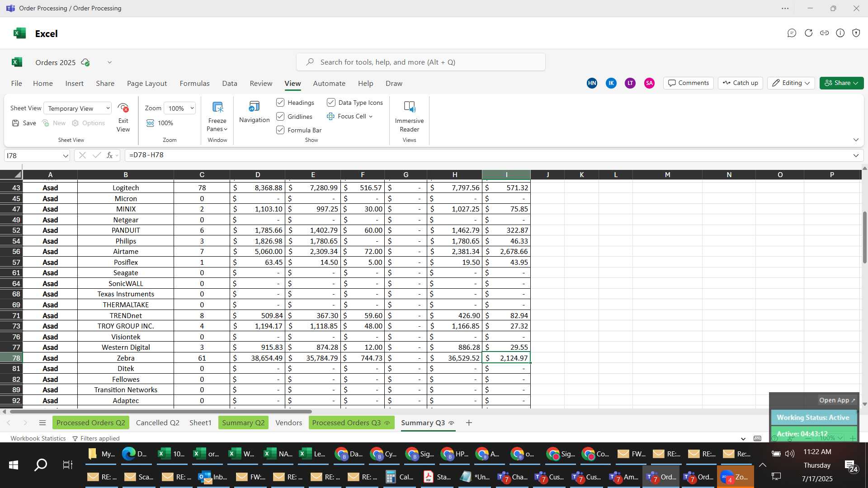
Task: Switch to the Formulas tab
Action: tap(194, 83)
